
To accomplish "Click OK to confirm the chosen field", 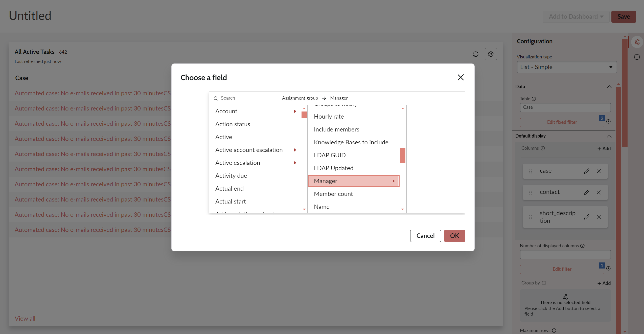I will pyautogui.click(x=454, y=236).
